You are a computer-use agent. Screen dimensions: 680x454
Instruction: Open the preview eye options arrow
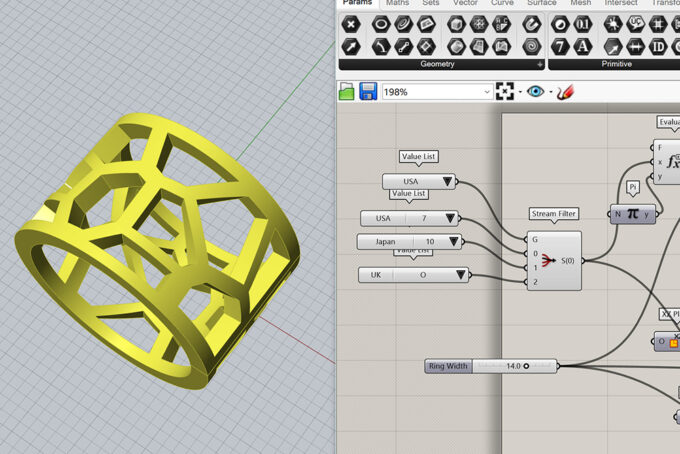551,92
